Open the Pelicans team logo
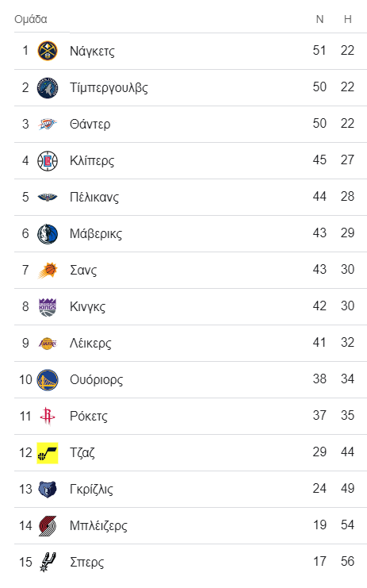 (x=48, y=197)
